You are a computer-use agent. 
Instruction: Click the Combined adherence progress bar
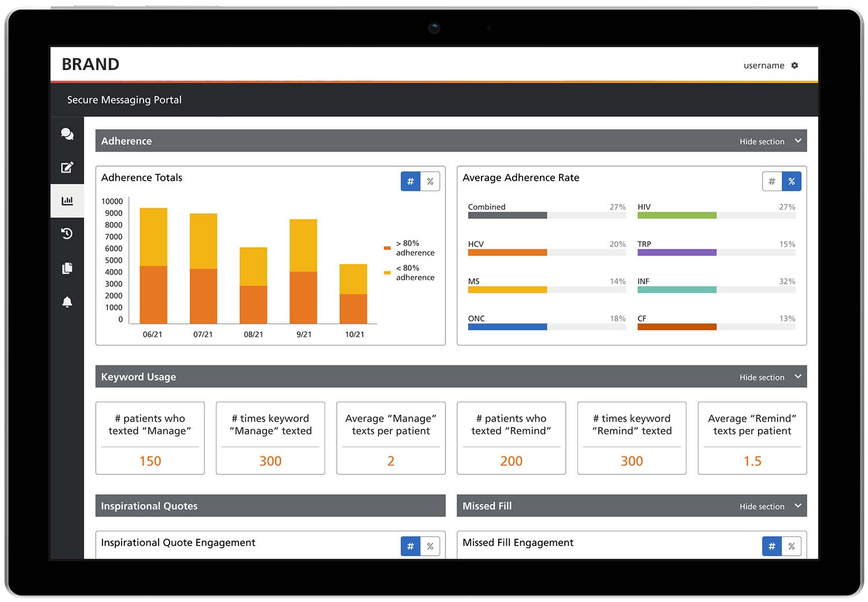(547, 215)
